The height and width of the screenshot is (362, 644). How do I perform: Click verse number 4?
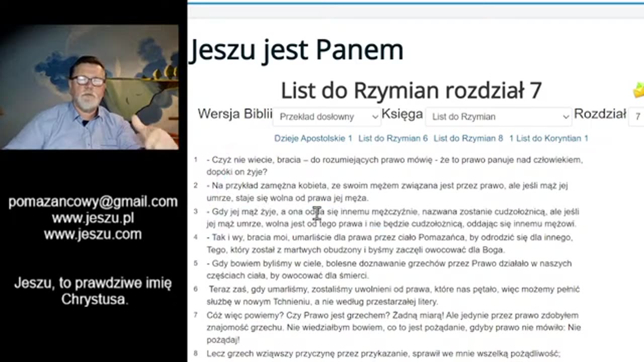click(x=196, y=237)
